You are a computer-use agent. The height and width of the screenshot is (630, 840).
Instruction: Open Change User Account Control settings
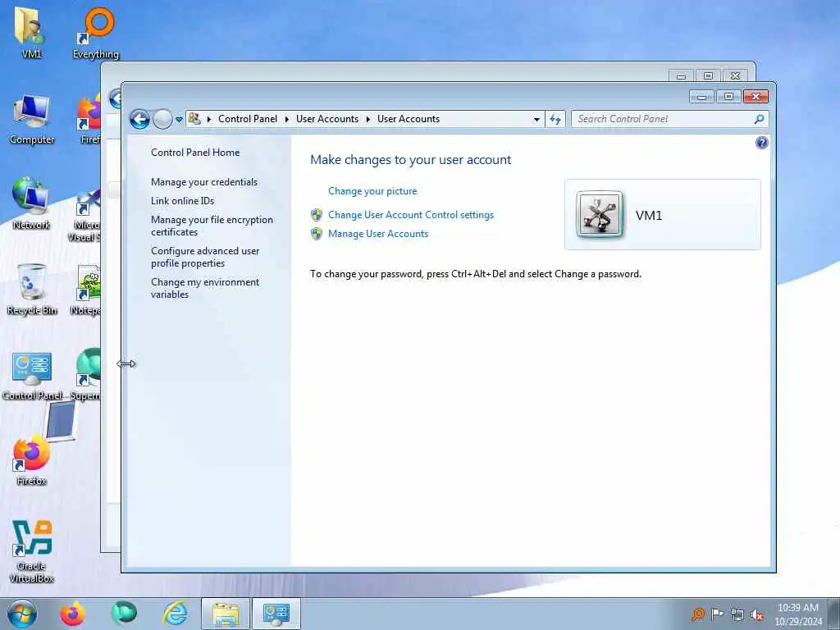coord(411,215)
